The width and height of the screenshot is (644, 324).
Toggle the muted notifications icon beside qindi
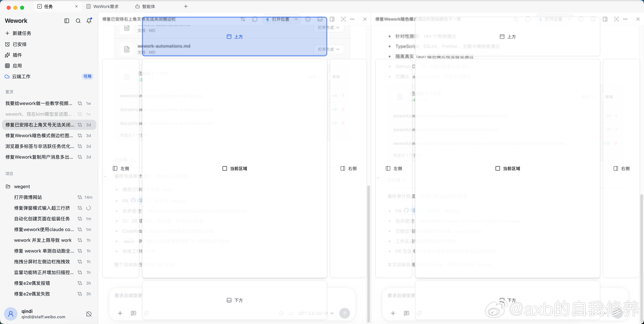coord(89,314)
